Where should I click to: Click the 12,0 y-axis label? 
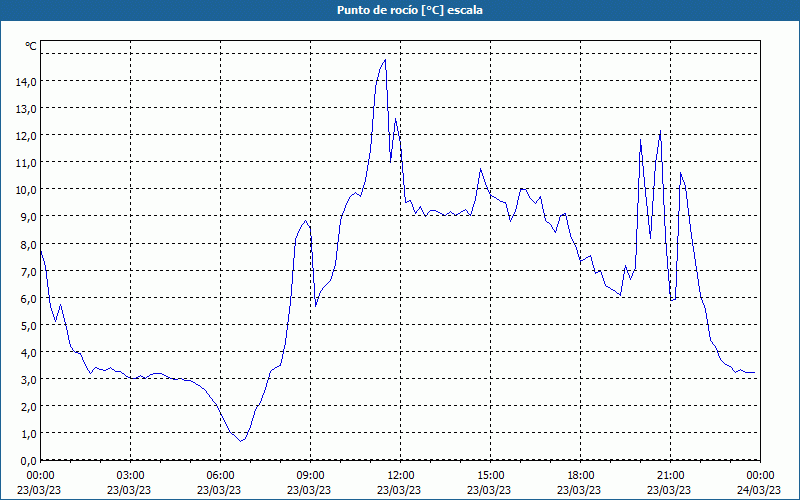click(x=26, y=135)
